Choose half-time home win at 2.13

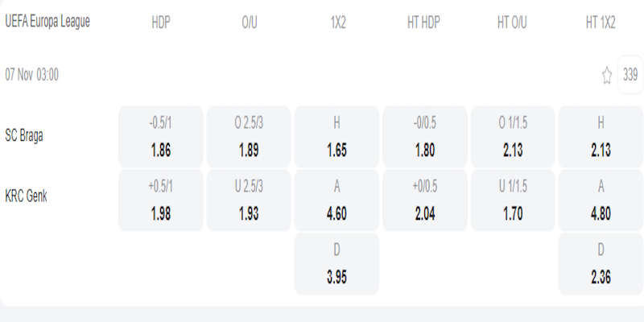point(601,136)
